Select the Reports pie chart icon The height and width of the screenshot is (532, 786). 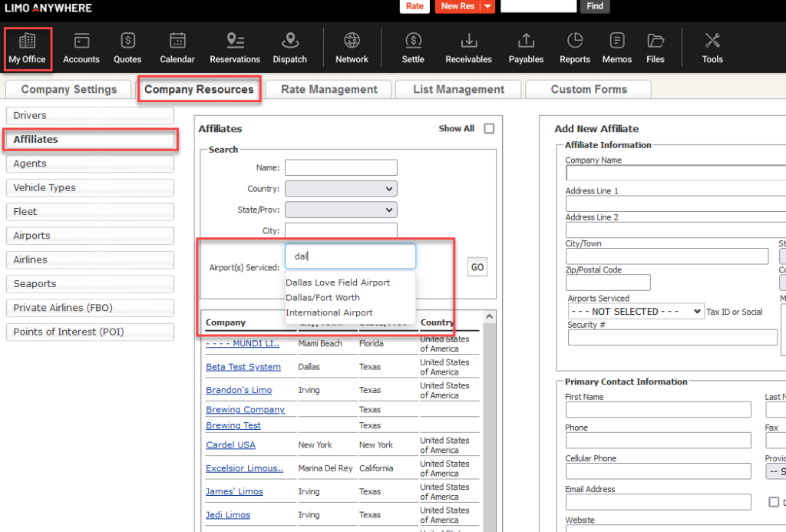574,48
